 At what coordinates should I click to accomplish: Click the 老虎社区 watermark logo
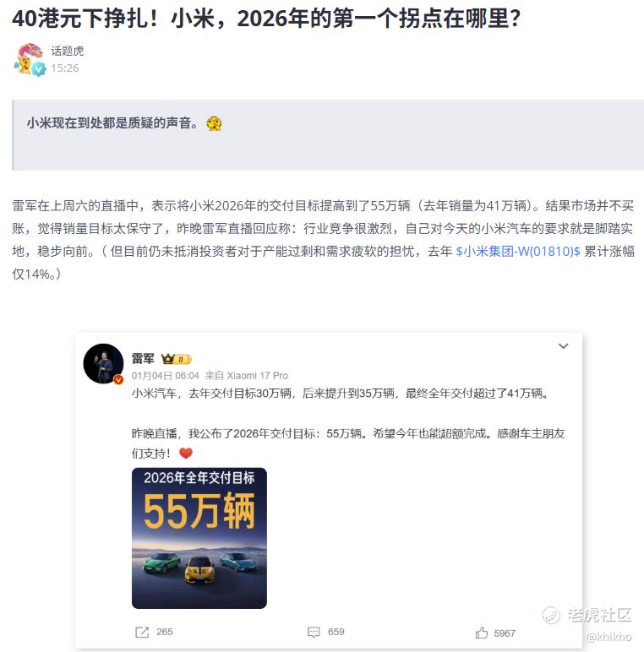[x=587, y=615]
